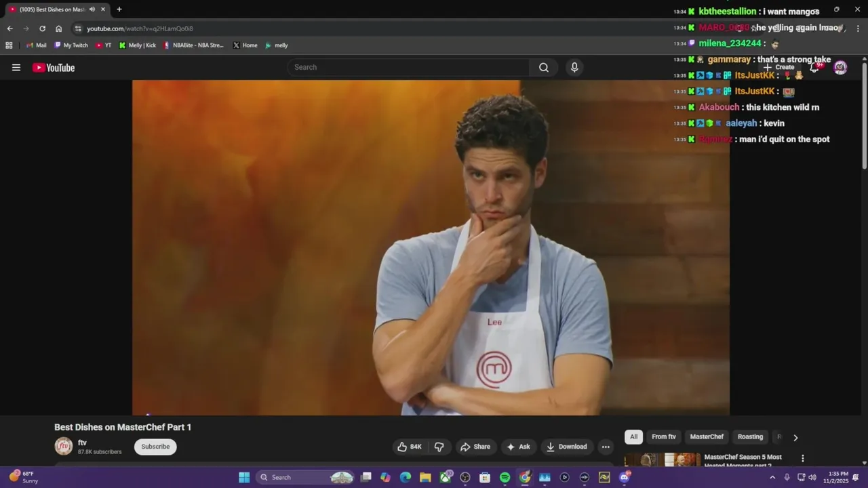Viewport: 868px width, 488px height.
Task: Open Task View from the taskbar
Action: (366, 477)
